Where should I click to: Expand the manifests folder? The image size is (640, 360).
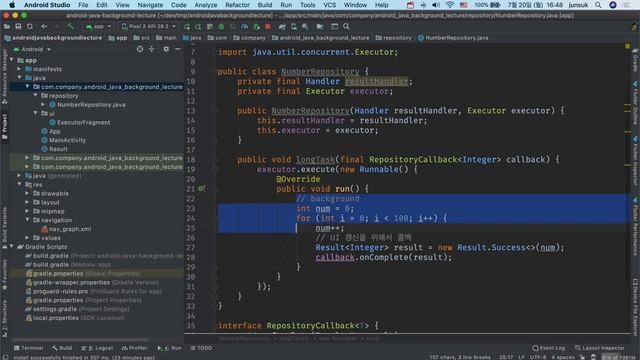[x=19, y=69]
